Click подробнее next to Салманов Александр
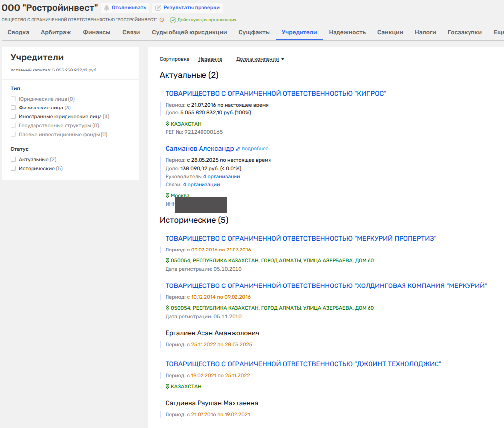Screen dimensions: 504x428 [255, 149]
